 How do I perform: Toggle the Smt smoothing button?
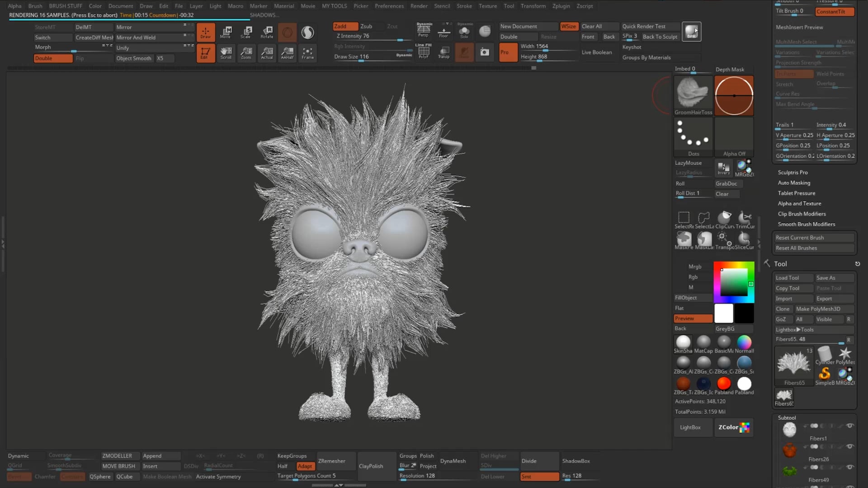pos(539,477)
